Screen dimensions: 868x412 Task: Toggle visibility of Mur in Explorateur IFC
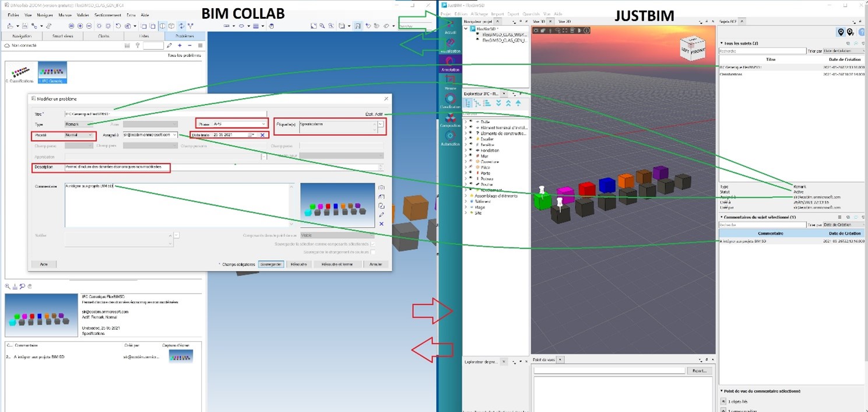pyautogui.click(x=470, y=156)
